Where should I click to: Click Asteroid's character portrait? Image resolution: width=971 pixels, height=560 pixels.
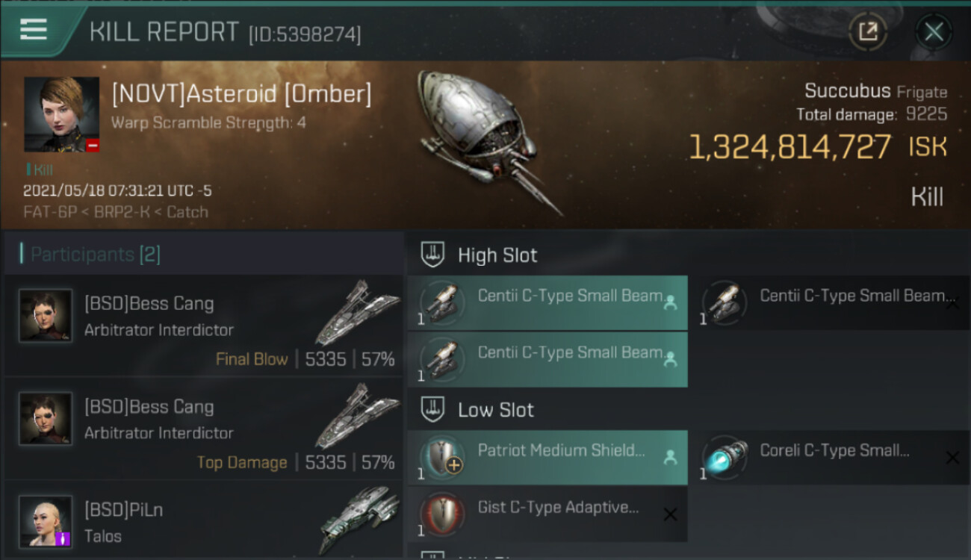(x=61, y=114)
